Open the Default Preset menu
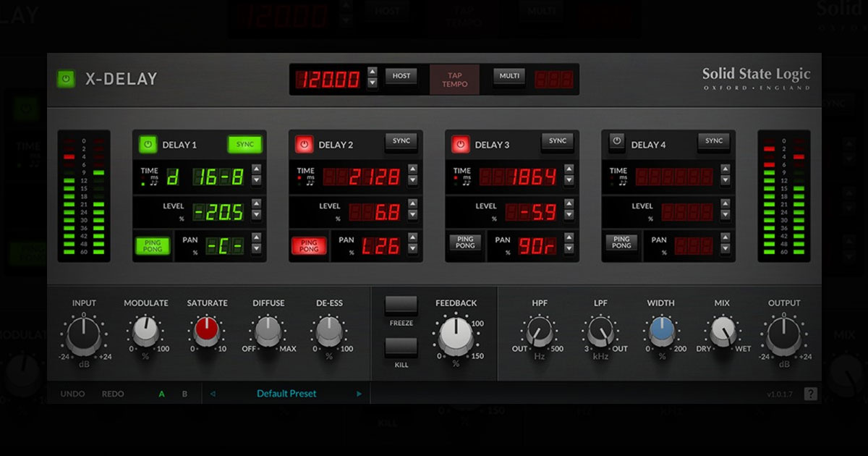 tap(286, 394)
